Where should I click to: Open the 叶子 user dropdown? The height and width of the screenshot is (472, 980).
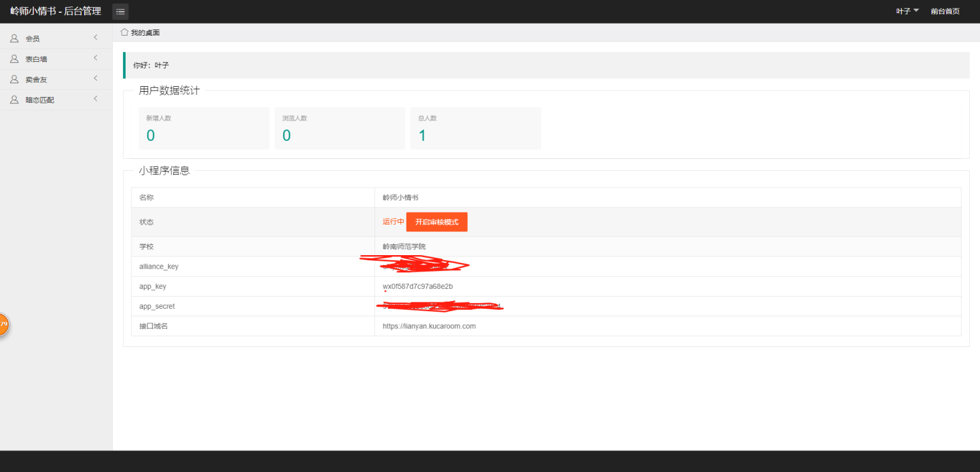907,11
